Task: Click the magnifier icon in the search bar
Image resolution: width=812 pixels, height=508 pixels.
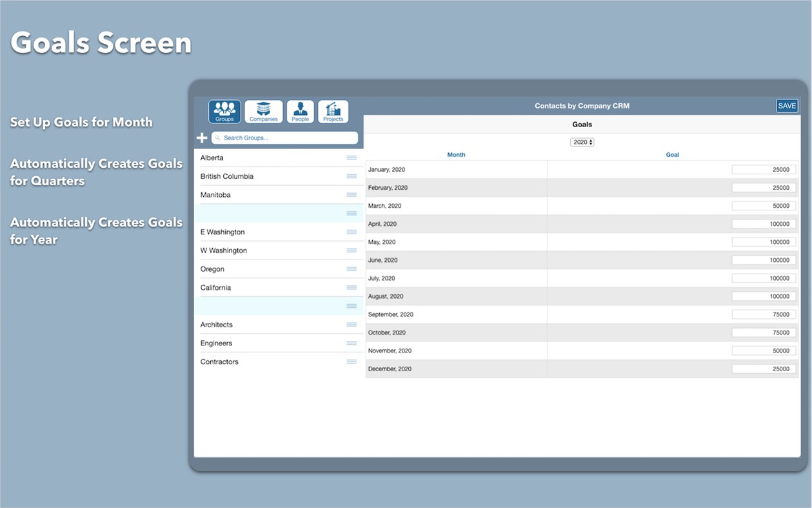Action: (218, 137)
